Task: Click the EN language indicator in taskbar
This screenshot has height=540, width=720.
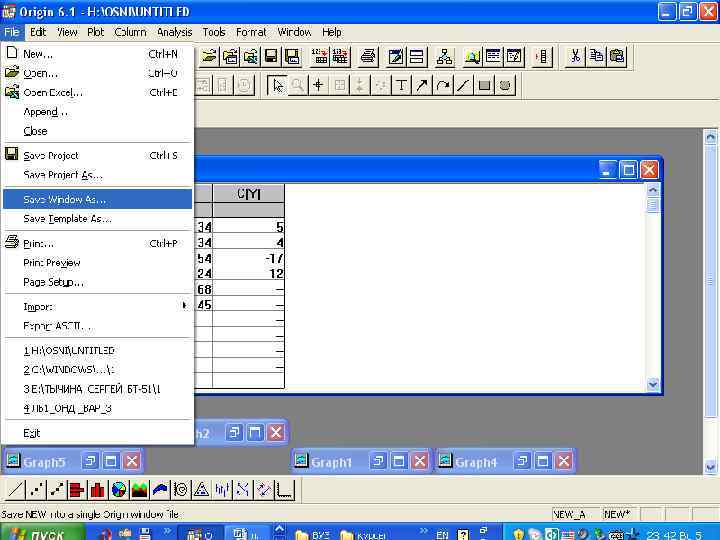Action: [x=442, y=534]
